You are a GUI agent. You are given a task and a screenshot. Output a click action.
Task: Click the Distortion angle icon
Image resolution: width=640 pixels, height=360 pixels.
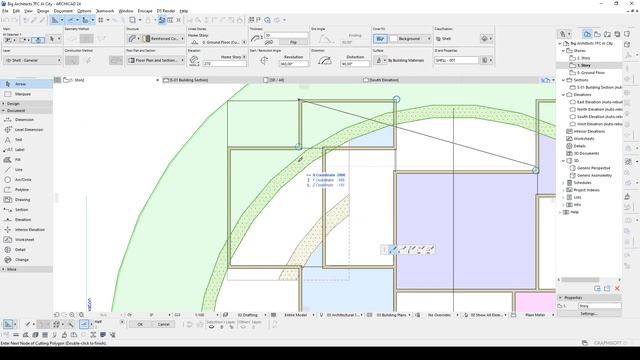pos(325,60)
